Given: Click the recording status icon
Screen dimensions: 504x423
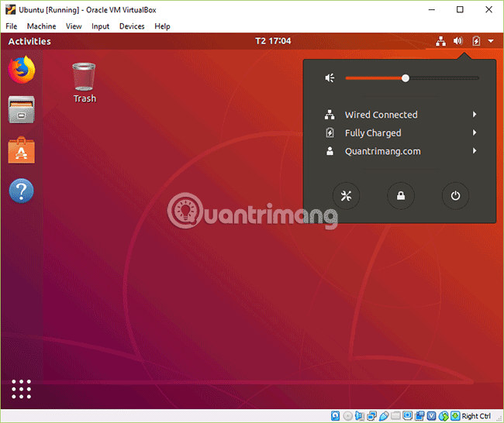Looking at the screenshot, I should [419, 416].
